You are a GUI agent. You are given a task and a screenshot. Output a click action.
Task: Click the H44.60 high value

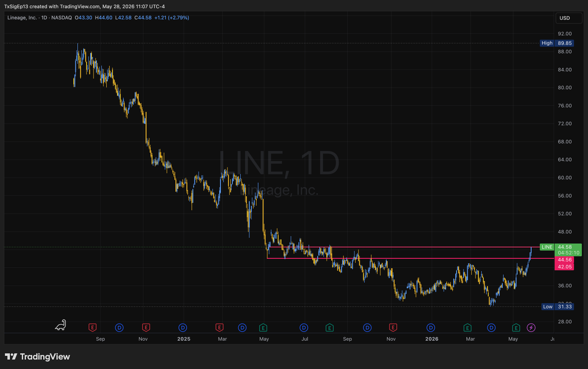(x=104, y=18)
